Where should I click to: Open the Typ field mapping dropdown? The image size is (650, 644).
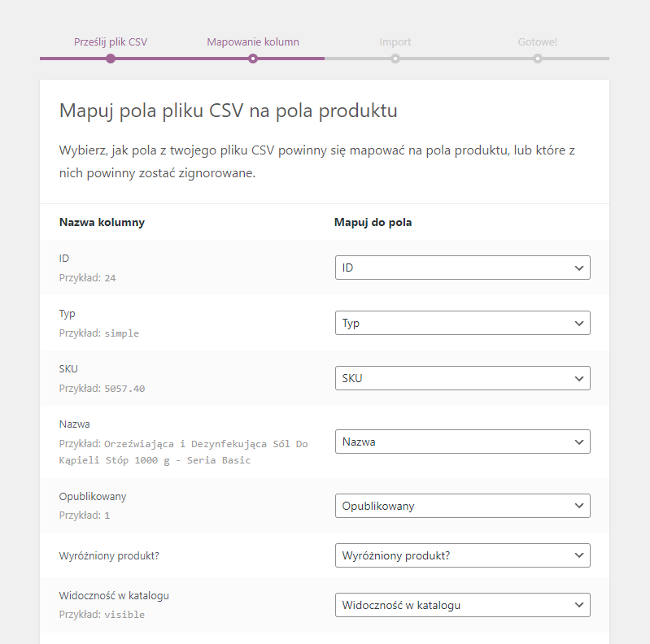tap(463, 323)
